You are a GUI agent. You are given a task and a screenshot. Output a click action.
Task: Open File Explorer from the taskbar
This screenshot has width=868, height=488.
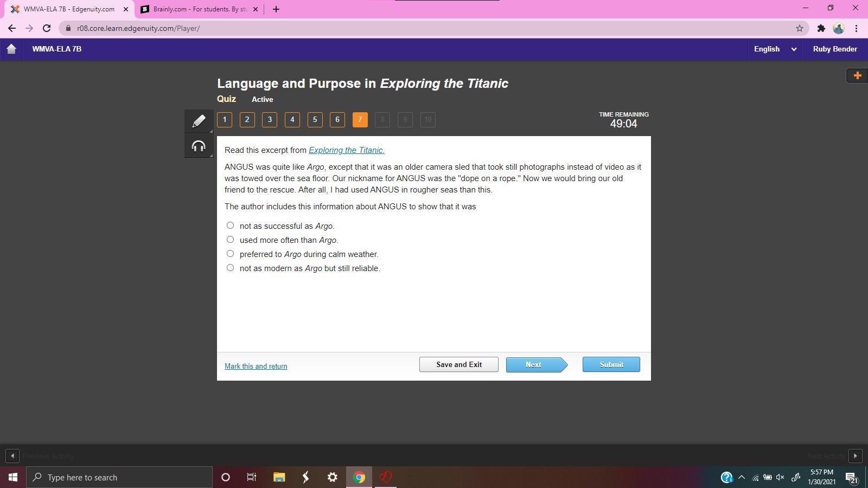[279, 477]
